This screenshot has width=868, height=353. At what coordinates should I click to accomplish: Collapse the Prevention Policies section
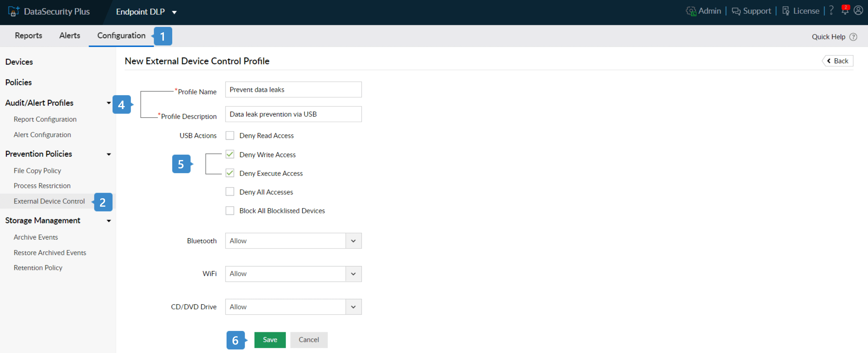tap(109, 154)
